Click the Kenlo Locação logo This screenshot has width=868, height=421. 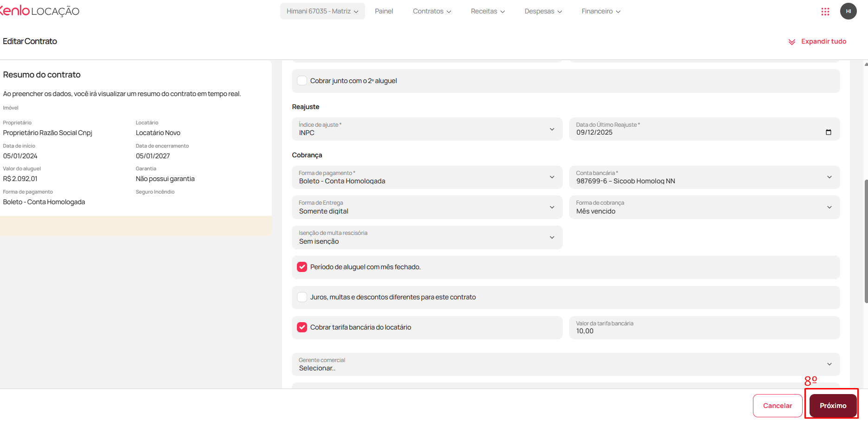pos(39,11)
